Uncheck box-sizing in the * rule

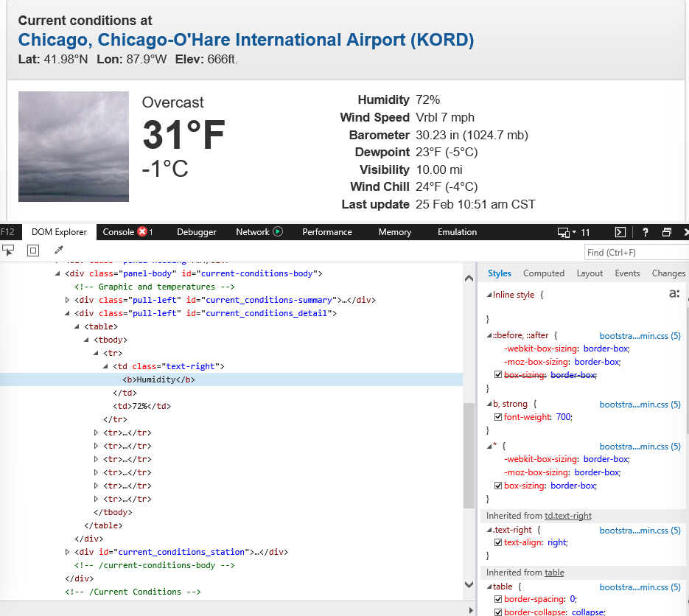point(498,486)
